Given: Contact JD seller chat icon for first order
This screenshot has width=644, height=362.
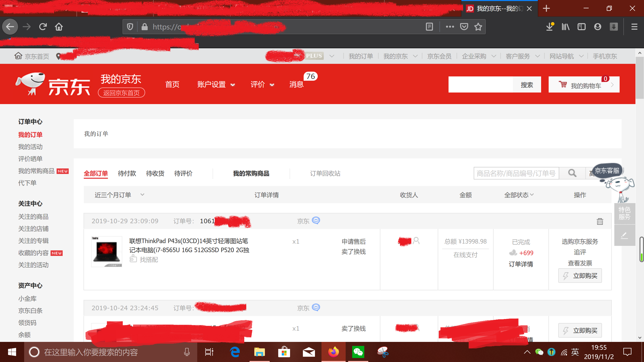Looking at the screenshot, I should [x=316, y=220].
